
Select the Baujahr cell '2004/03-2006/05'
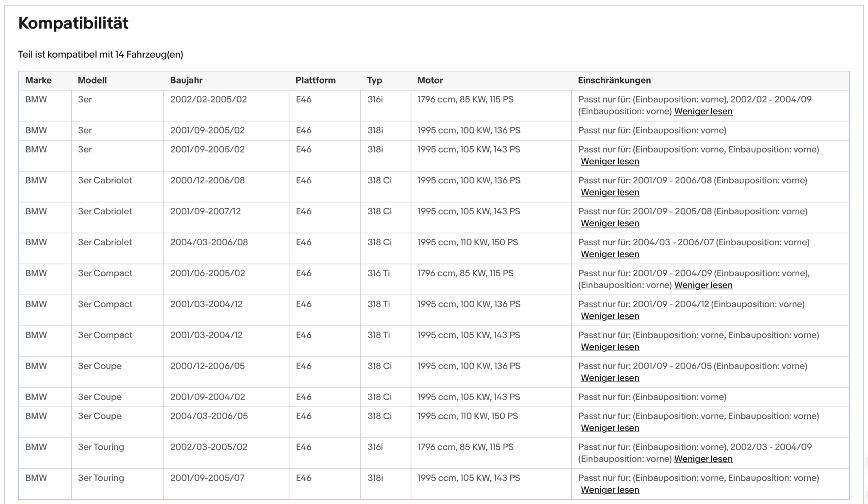pyautogui.click(x=209, y=416)
